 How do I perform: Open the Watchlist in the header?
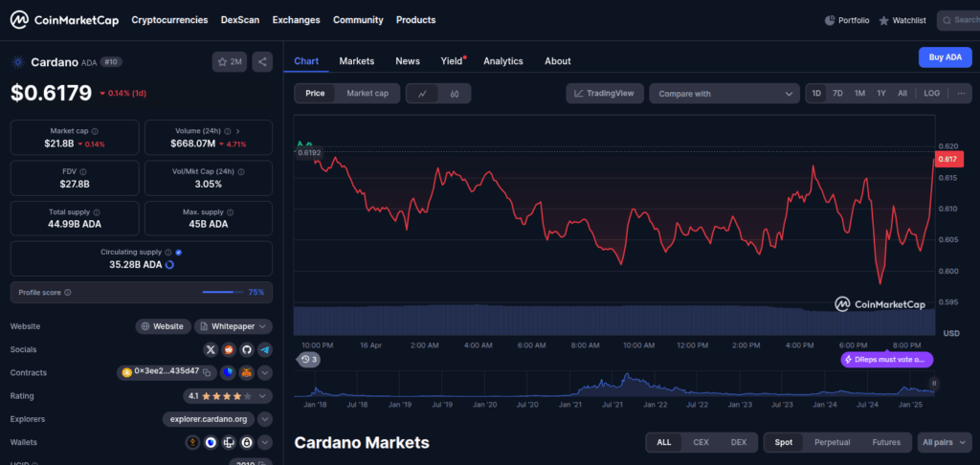(x=902, y=21)
